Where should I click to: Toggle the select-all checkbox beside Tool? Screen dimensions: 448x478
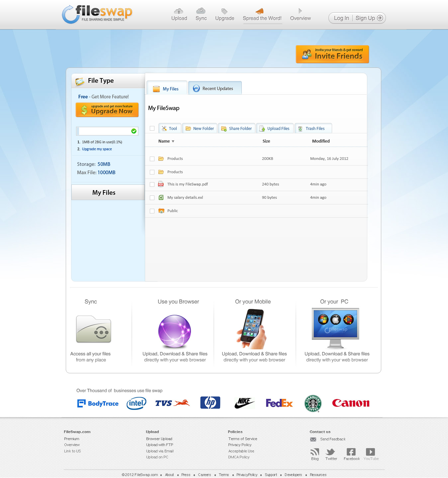pos(152,128)
